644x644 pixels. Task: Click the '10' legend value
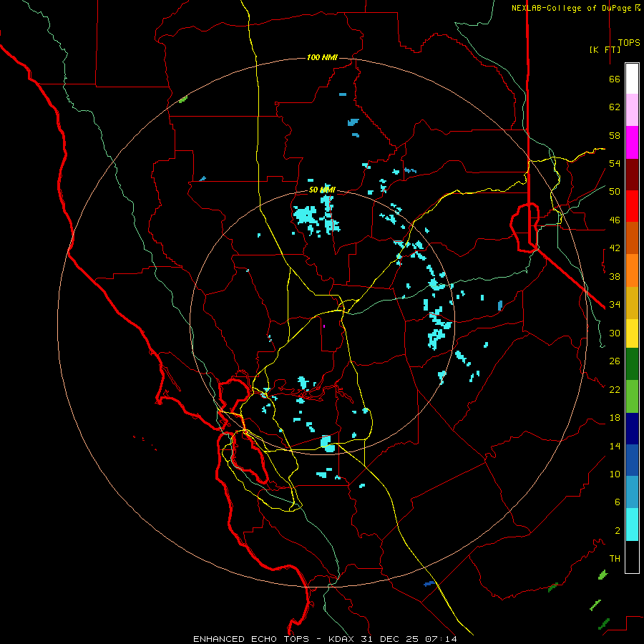pos(615,474)
